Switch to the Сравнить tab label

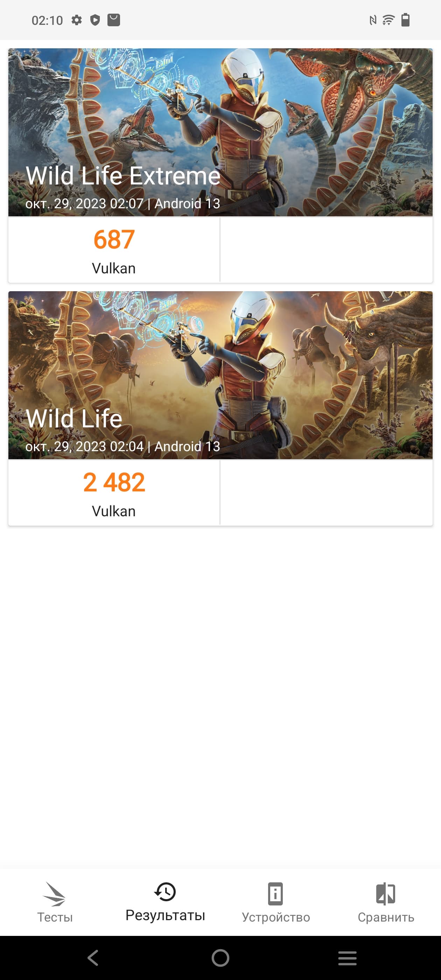tap(386, 917)
